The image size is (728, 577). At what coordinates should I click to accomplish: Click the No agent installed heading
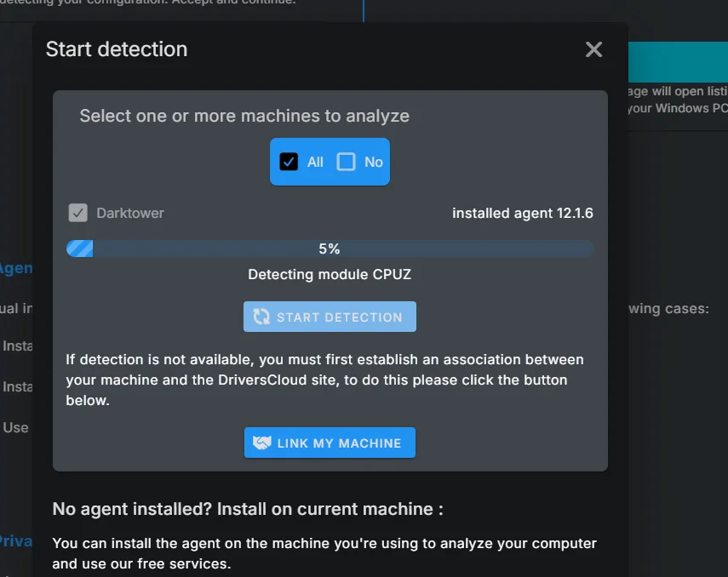tap(248, 509)
